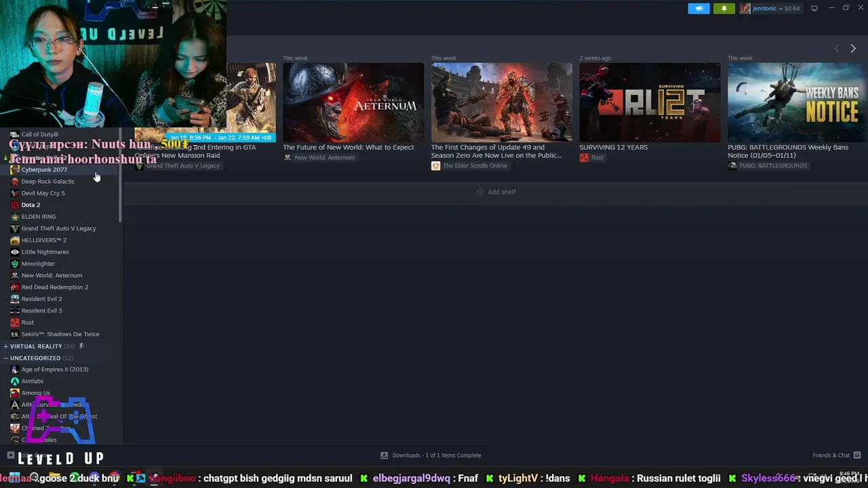This screenshot has width=868, height=488.
Task: Go to previous What's New page arrow
Action: pos(836,48)
